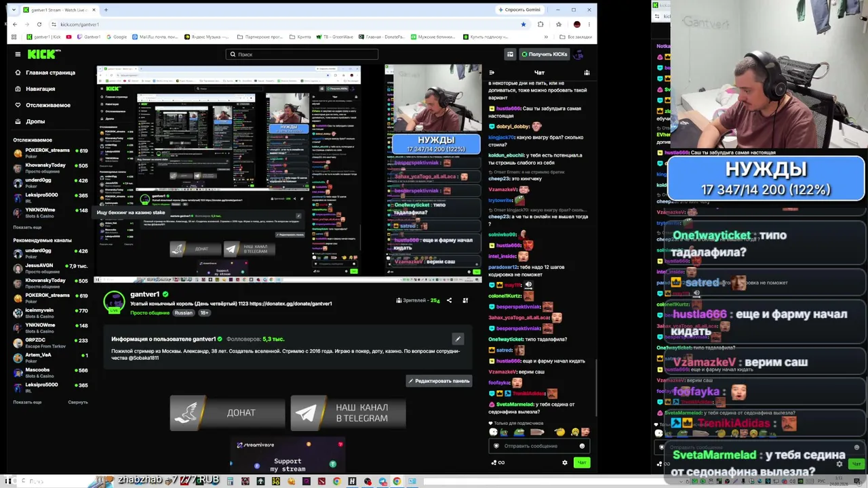Screen dimensions: 868x488
Task: Click the square icon left of Получить KICKs
Action: (510, 54)
